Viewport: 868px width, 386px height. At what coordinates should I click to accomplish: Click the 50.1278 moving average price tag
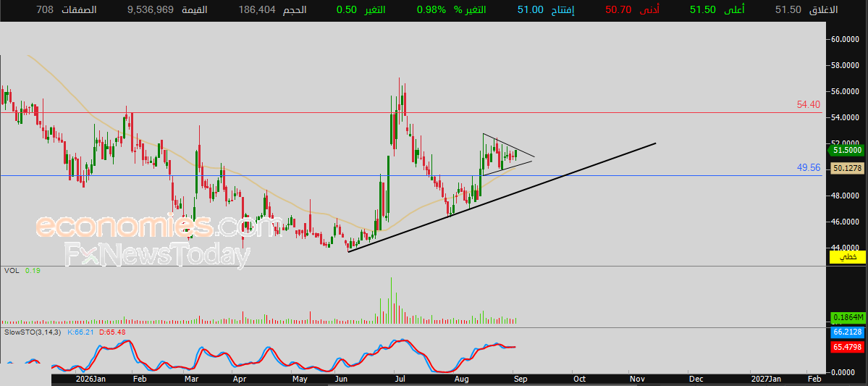[x=848, y=168]
